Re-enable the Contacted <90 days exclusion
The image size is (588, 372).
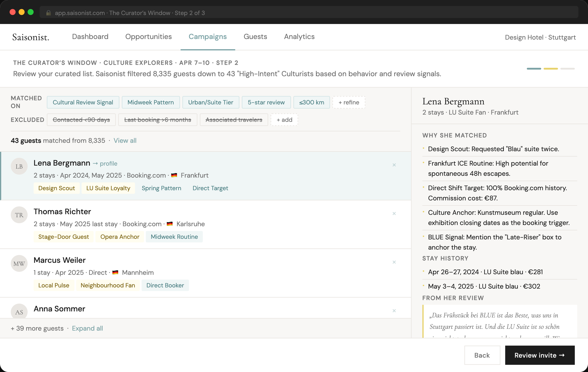tap(81, 120)
